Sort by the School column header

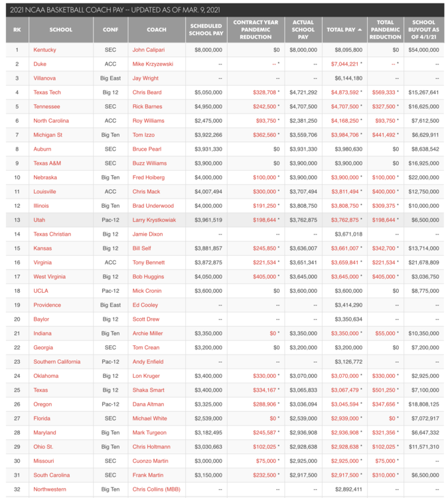pyautogui.click(x=60, y=30)
